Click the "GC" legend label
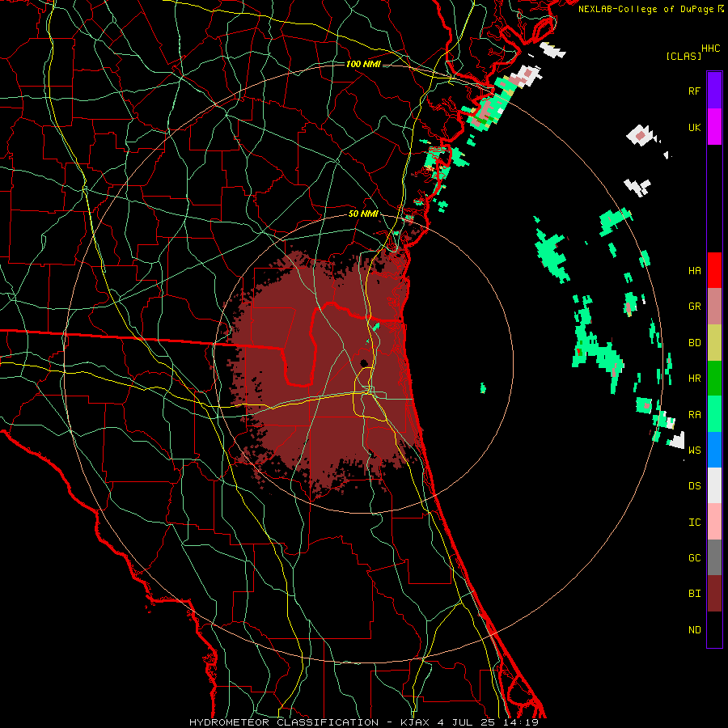 click(x=694, y=558)
